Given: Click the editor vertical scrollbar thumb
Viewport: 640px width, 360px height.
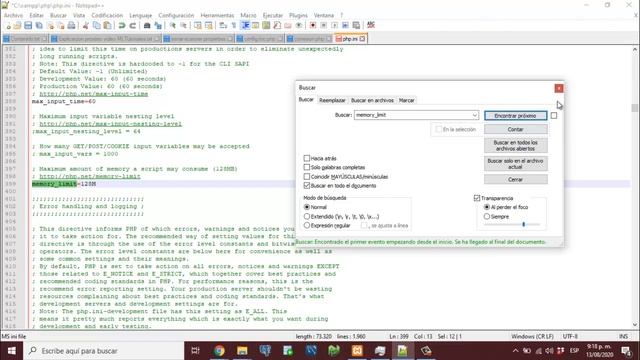Looking at the screenshot, I should (634, 108).
